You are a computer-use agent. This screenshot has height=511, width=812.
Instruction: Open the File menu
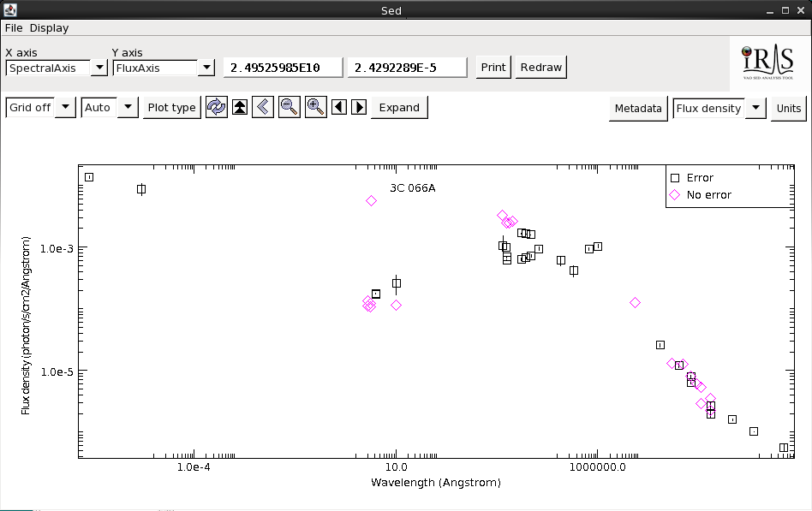[15, 27]
